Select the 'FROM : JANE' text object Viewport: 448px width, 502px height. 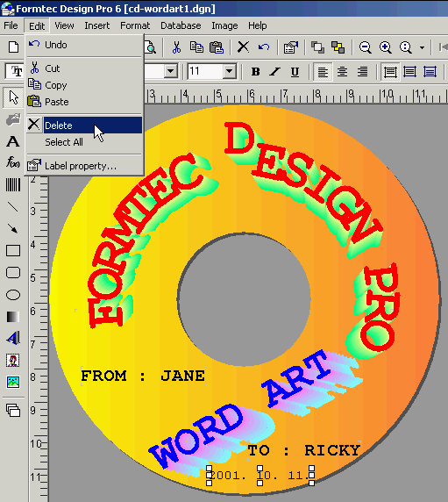143,376
